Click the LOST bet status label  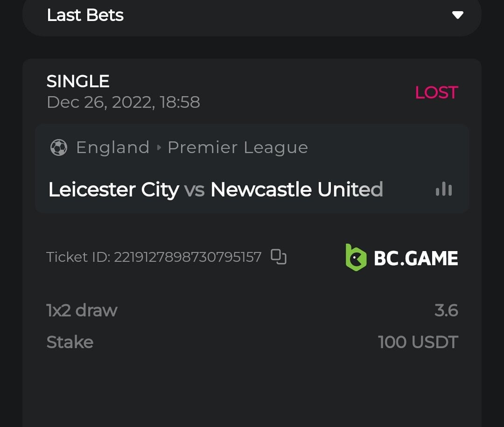436,92
